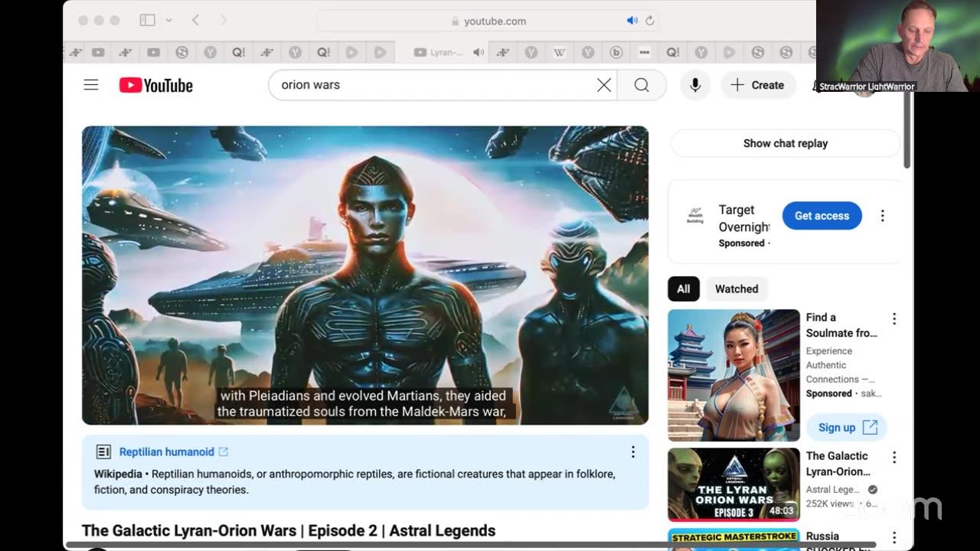
Task: Open the Reptilian humanoid Wikipedia link
Action: [x=166, y=452]
